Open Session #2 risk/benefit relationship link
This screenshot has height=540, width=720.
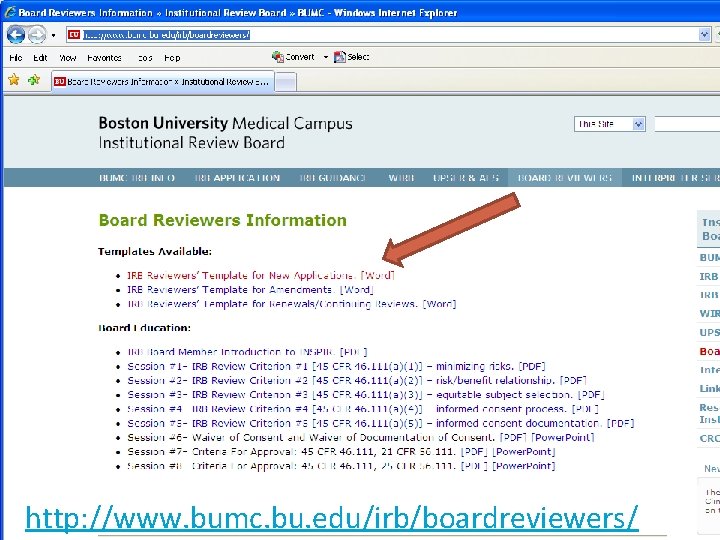tap(357, 381)
